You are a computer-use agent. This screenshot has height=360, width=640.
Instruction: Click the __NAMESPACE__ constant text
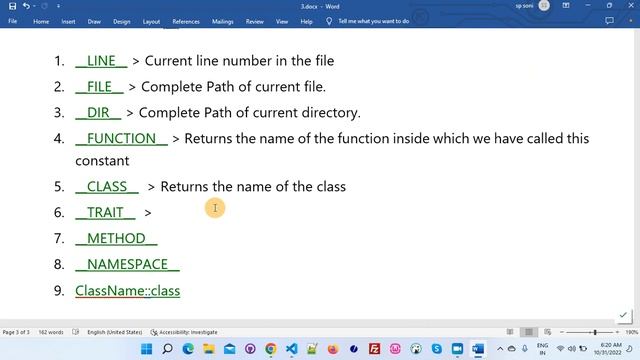(x=127, y=264)
